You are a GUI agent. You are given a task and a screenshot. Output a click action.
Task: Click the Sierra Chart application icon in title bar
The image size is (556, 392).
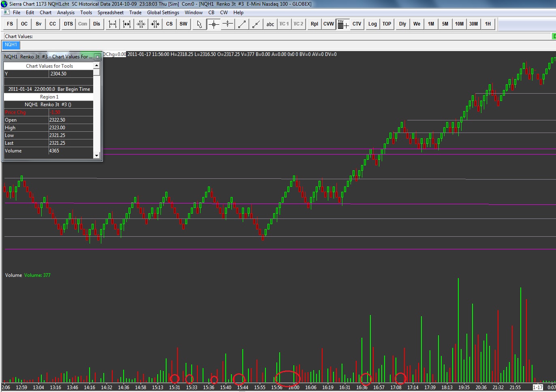[x=5, y=4]
